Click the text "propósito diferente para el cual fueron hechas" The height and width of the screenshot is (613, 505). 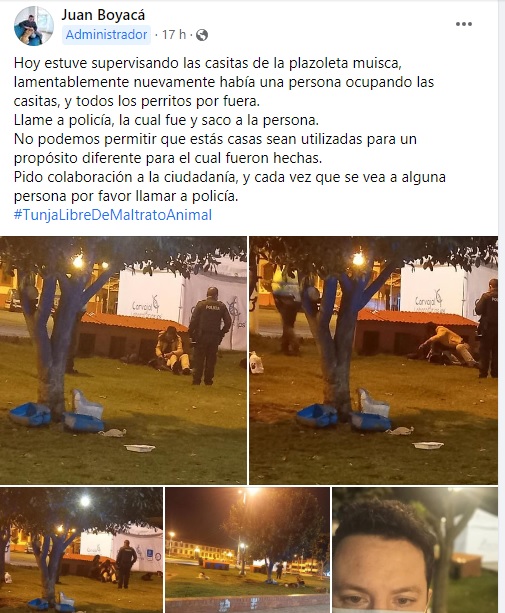tap(168, 158)
